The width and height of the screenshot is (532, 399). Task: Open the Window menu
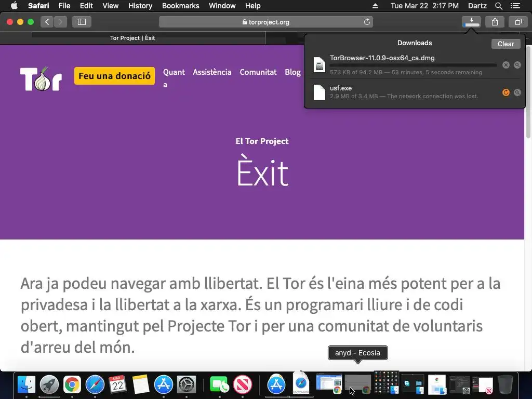point(222,6)
